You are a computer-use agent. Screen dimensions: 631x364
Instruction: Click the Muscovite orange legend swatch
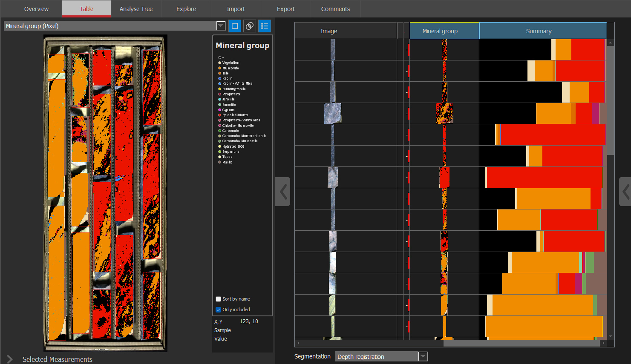tap(220, 68)
